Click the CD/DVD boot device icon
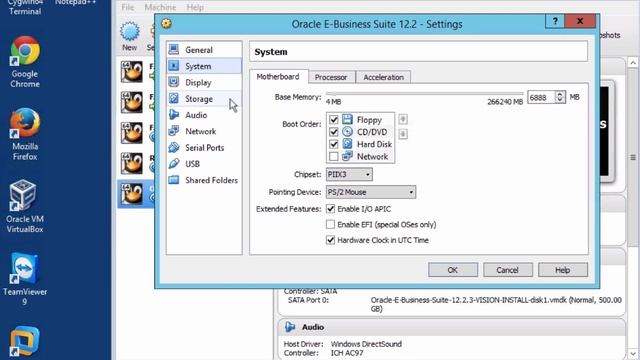Viewport: 640px width, 360px height. coord(347,131)
